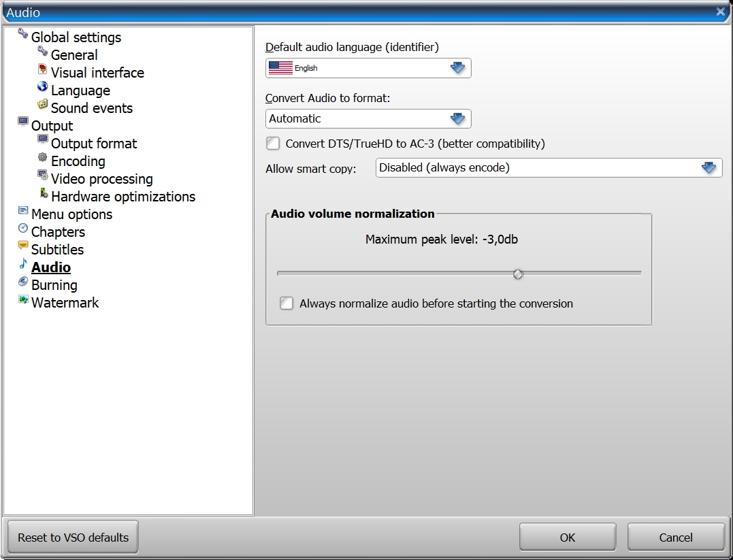Click Reset to VSO defaults button
Image resolution: width=733 pixels, height=560 pixels.
[x=73, y=538]
